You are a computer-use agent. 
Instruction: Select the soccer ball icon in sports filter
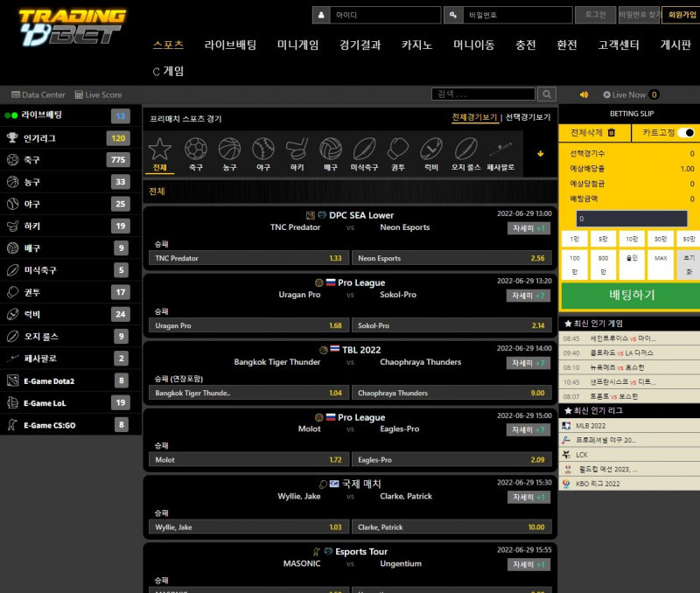pos(196,149)
